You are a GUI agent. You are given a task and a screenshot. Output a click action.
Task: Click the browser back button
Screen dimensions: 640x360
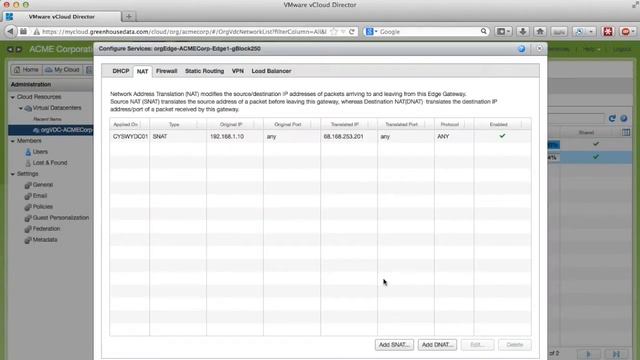10,31
